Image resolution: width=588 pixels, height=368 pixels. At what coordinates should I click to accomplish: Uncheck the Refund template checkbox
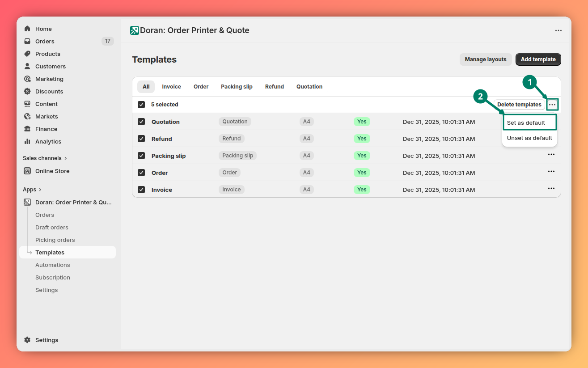pyautogui.click(x=141, y=139)
